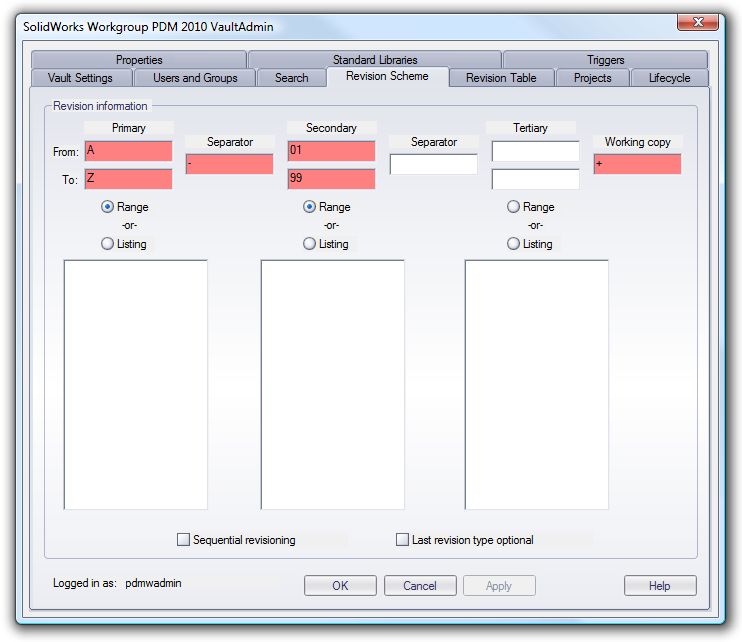Switch to the Projects tab
Screen dimensions: 742x642
coord(592,78)
